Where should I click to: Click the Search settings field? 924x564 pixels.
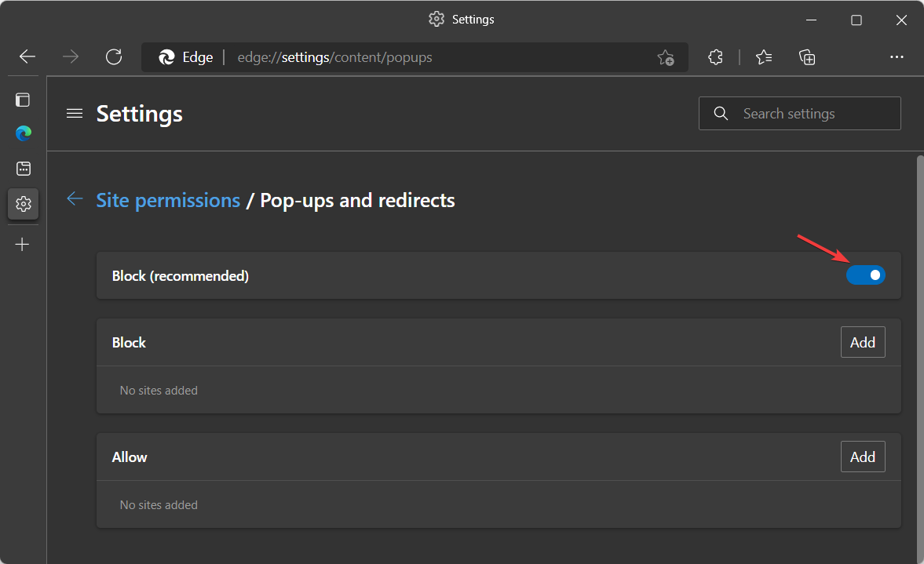click(x=799, y=113)
